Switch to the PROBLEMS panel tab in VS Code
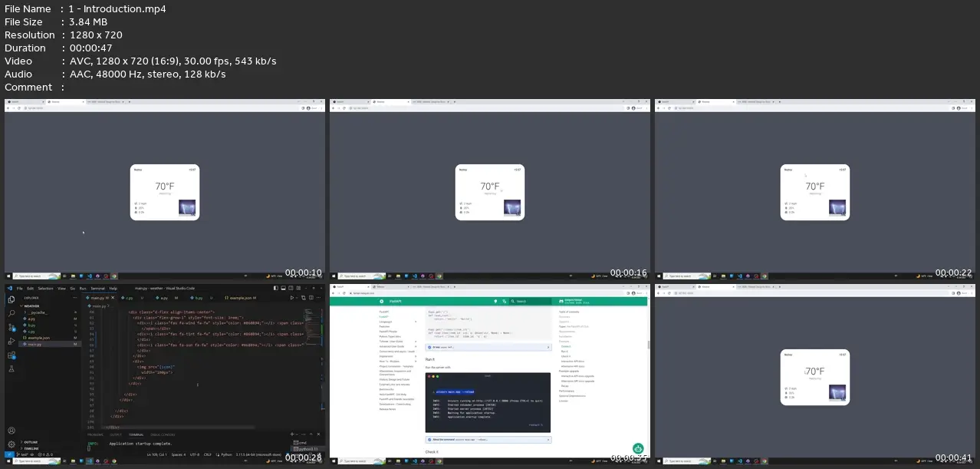The height and width of the screenshot is (469, 980). 95,434
